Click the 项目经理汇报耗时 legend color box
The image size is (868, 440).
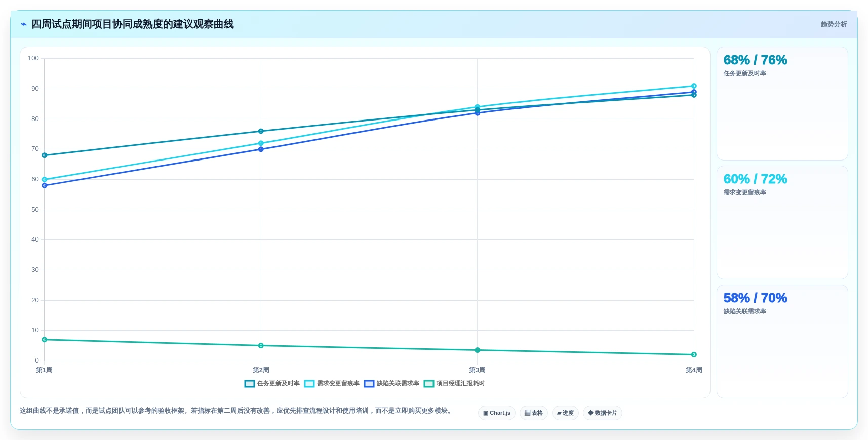click(429, 384)
